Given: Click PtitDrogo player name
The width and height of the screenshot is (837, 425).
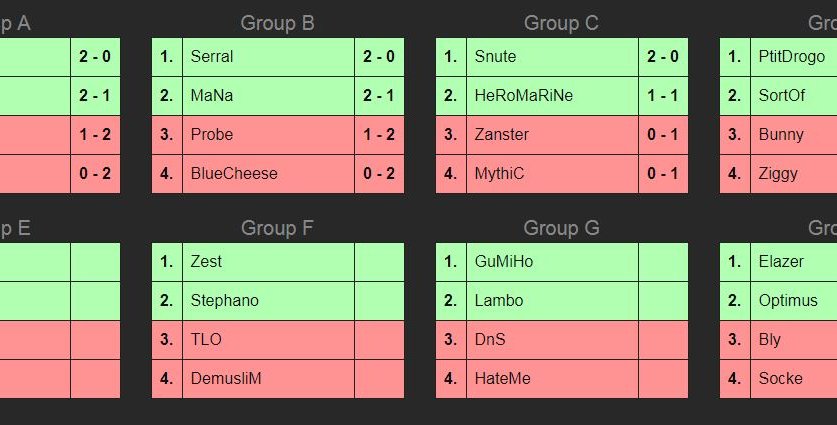Looking at the screenshot, I should tap(792, 57).
